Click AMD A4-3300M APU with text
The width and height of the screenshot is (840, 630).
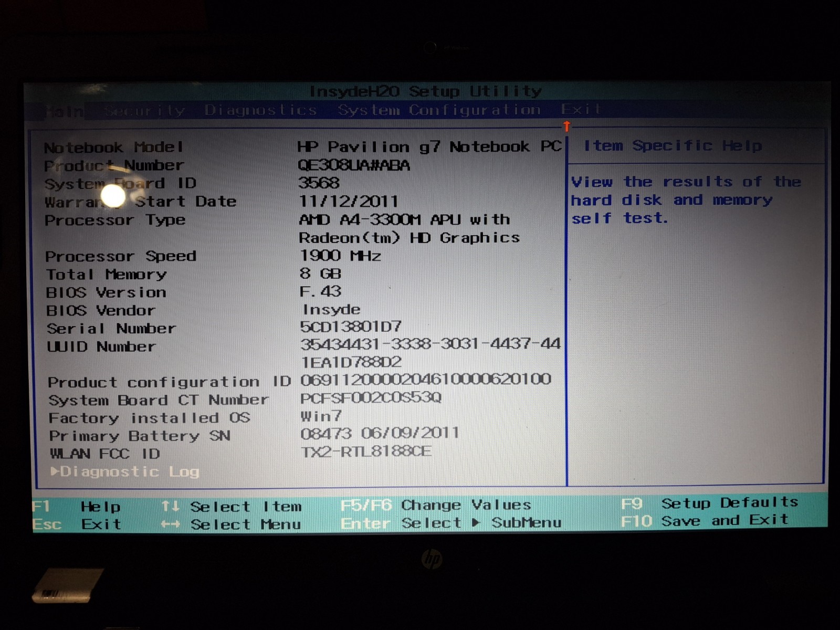(404, 219)
